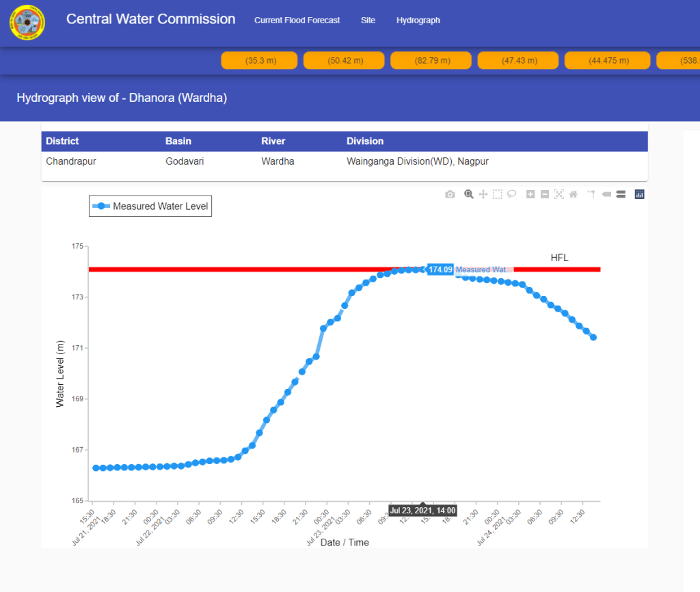Screen dimensions: 700x592
Task: Click the (35.3 m) orange button
Action: [x=259, y=61]
